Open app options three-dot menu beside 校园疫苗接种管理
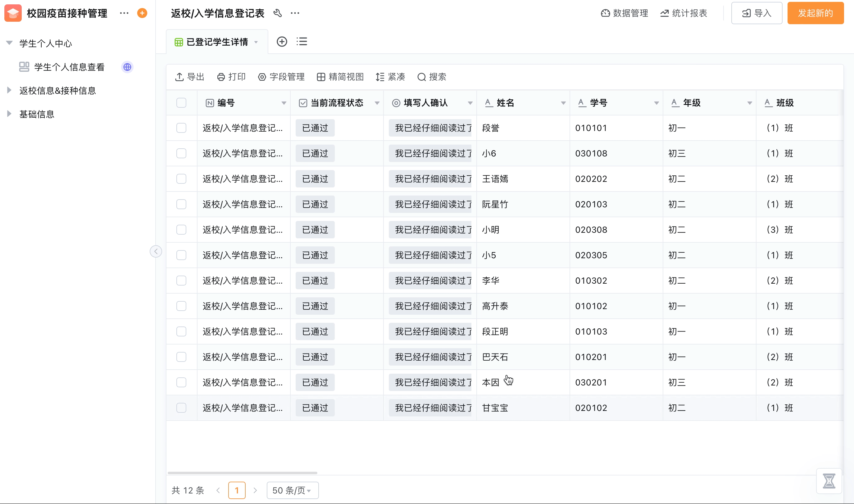The width and height of the screenshot is (854, 504). (124, 13)
